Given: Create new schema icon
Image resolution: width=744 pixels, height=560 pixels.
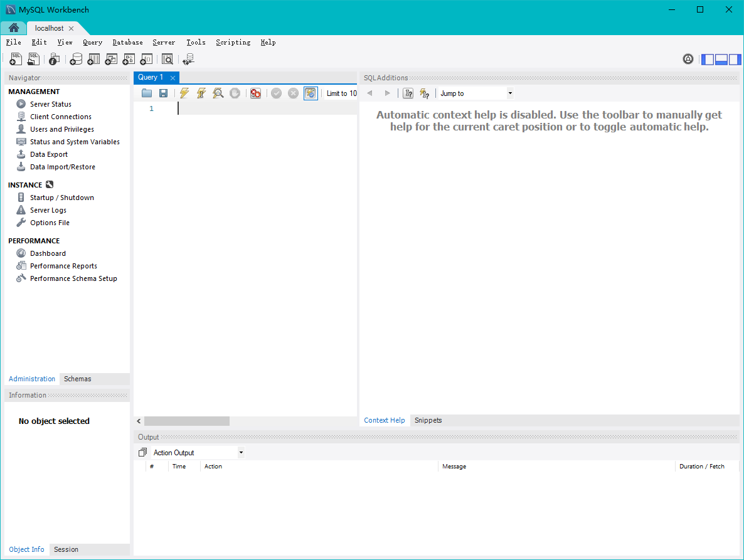Looking at the screenshot, I should [76, 60].
